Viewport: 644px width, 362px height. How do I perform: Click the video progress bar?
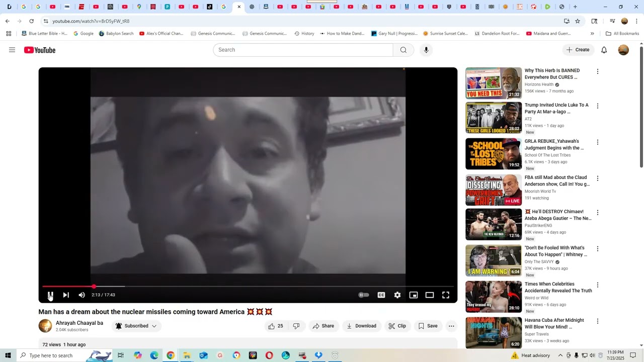[x=248, y=286]
